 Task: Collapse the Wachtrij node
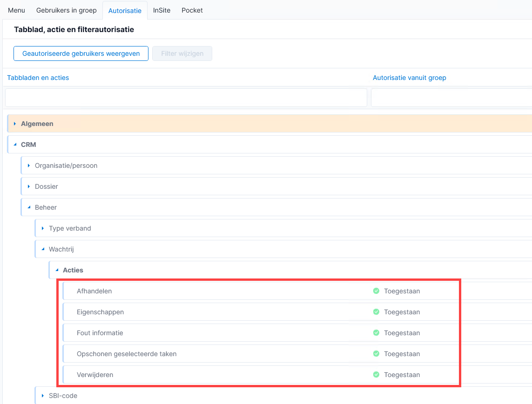42,249
